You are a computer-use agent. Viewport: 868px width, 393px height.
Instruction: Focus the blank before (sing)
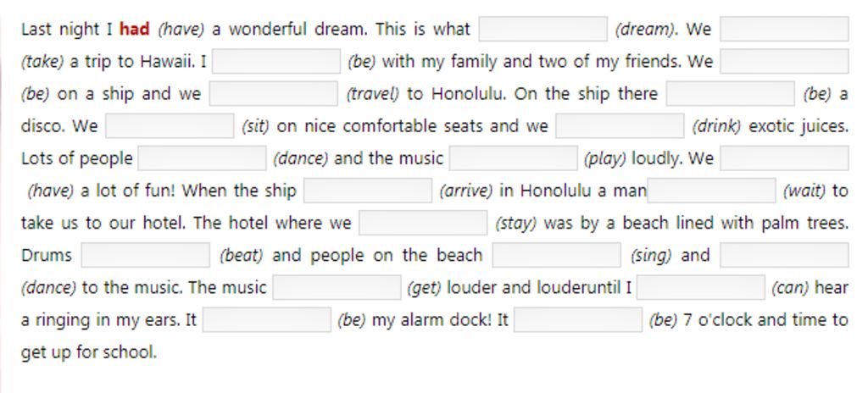pyautogui.click(x=556, y=255)
